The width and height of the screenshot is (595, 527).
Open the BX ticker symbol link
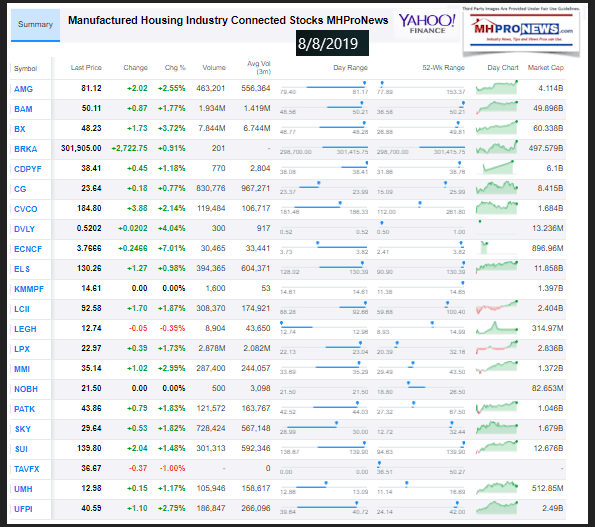[20, 129]
